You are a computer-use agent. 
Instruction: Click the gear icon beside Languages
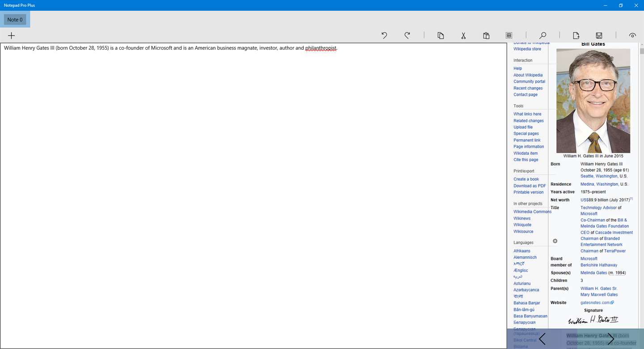coord(555,241)
